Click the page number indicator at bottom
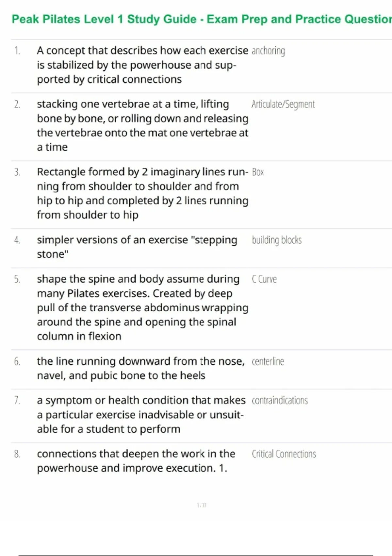This screenshot has width=392, height=556. point(202,505)
